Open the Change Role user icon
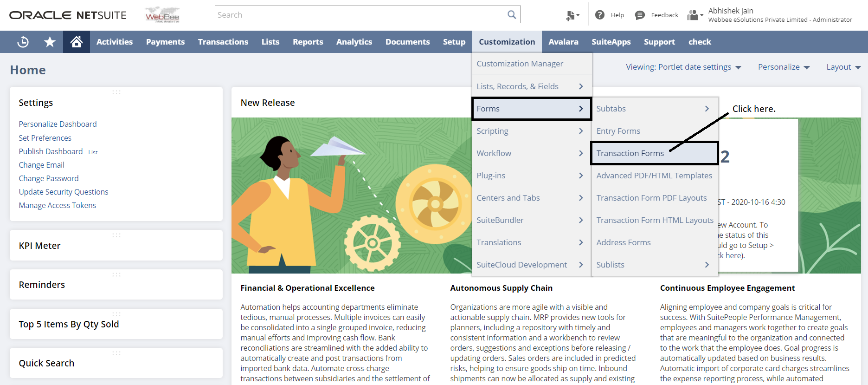868x385 pixels. (x=694, y=15)
